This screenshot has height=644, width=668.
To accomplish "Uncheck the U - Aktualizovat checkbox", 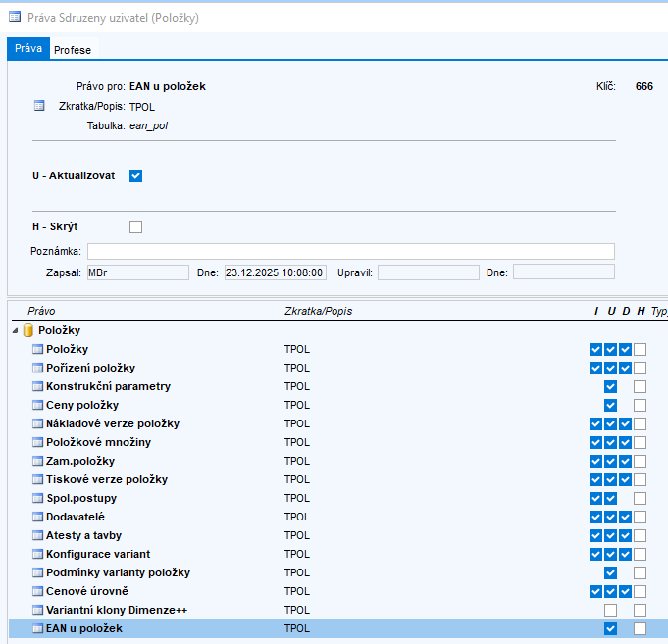I will (x=136, y=176).
